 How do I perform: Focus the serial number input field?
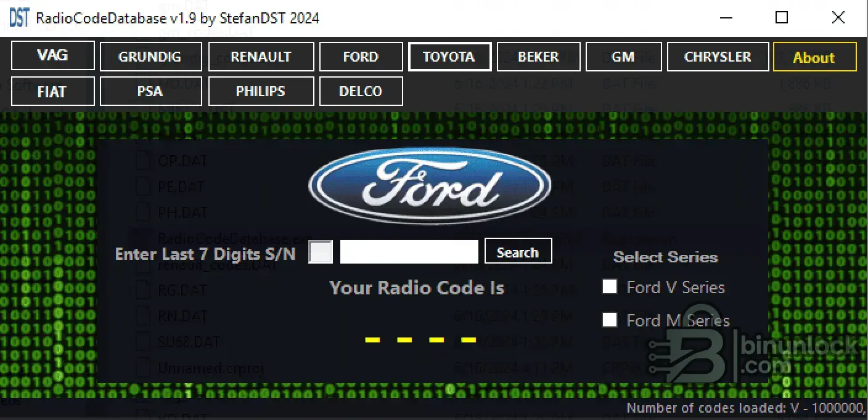pos(409,252)
